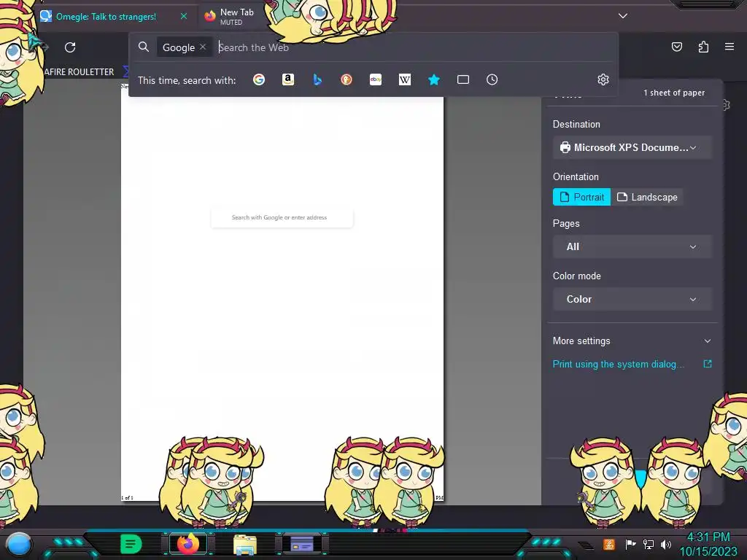Search history using the clock icon

point(492,79)
